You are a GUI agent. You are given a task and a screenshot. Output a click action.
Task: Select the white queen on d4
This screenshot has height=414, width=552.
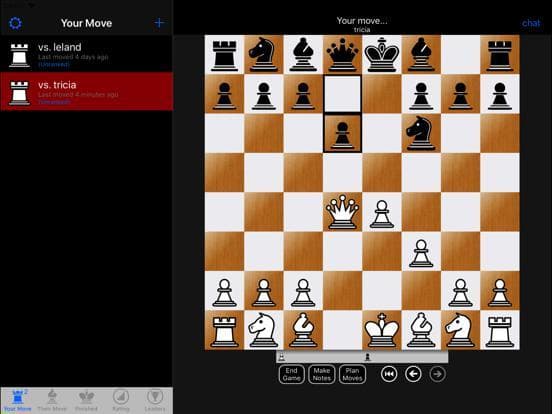(x=342, y=212)
